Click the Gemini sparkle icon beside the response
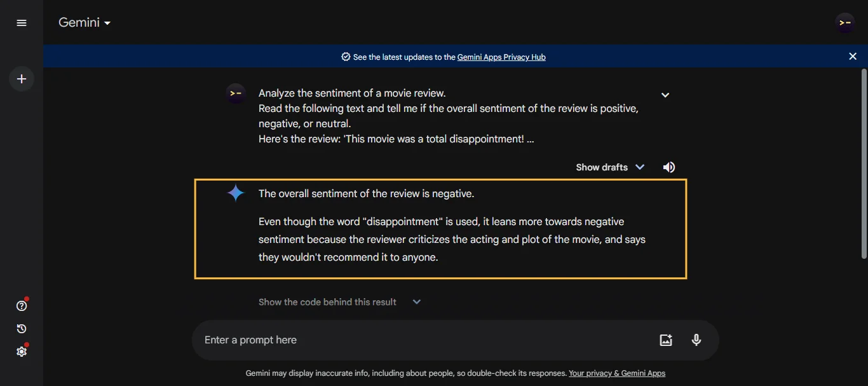The image size is (868, 386). click(x=236, y=193)
